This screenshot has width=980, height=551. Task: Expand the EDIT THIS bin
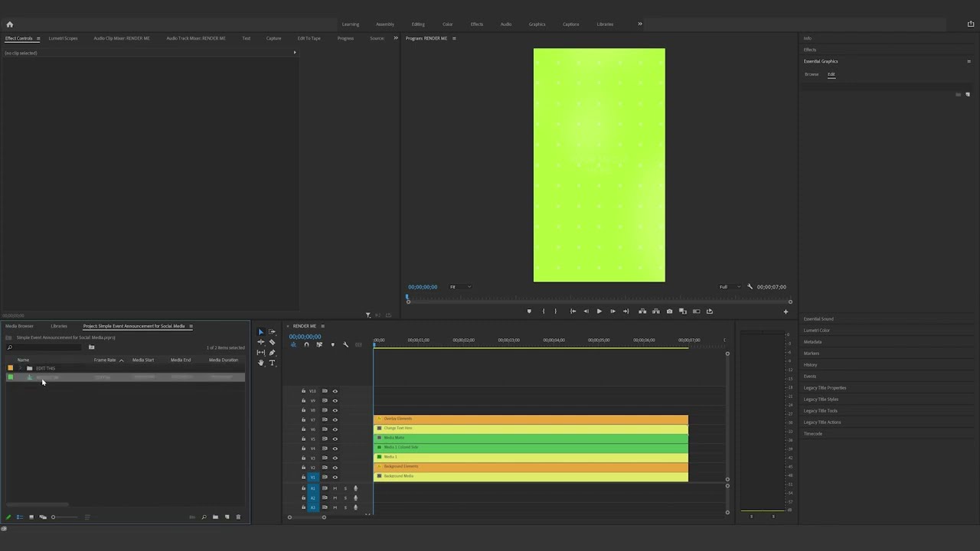[x=21, y=368]
